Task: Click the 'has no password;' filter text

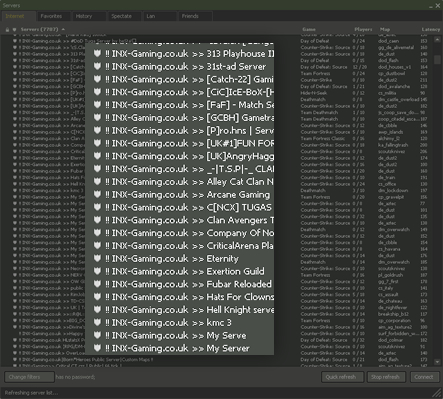Action: click(75, 377)
